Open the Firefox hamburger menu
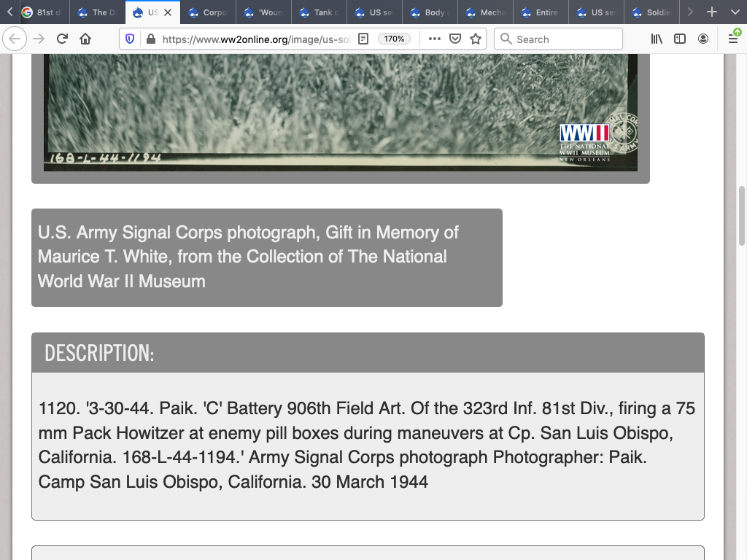This screenshot has width=747, height=560. click(x=733, y=39)
